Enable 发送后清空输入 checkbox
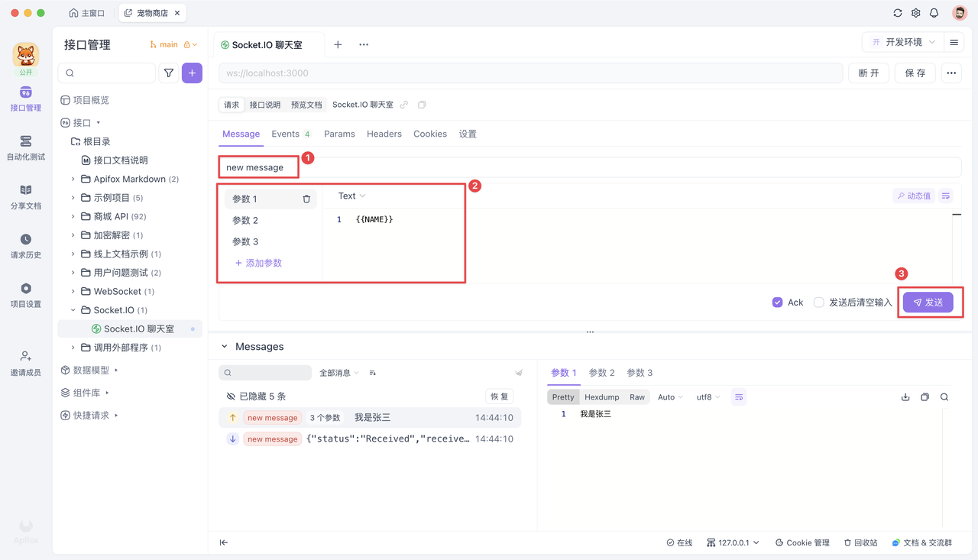 click(818, 303)
